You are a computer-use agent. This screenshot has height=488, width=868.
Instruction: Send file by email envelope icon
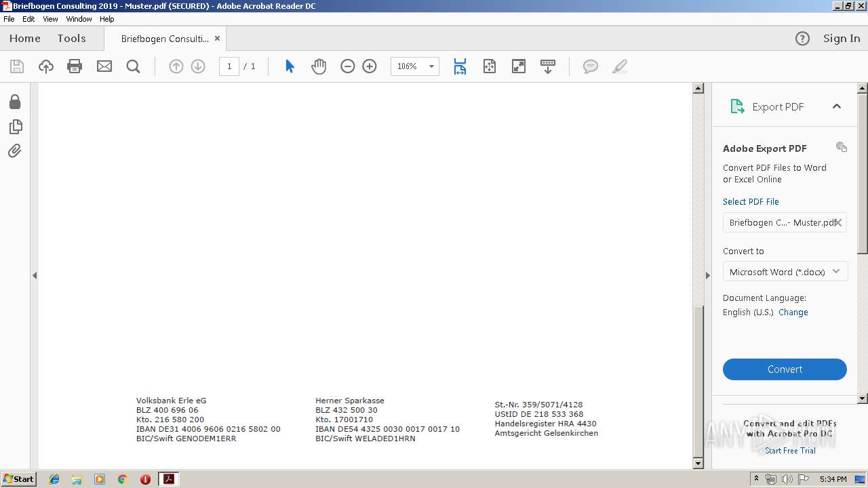coord(104,66)
